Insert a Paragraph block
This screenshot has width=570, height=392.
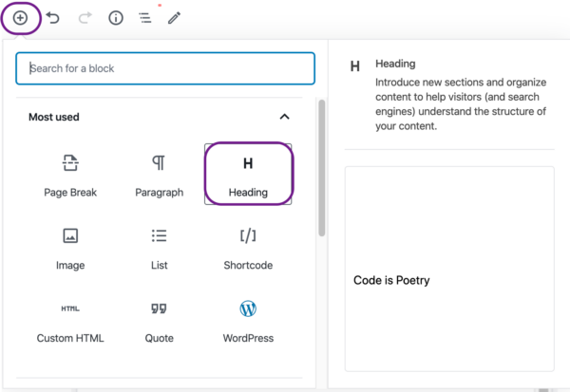159,175
